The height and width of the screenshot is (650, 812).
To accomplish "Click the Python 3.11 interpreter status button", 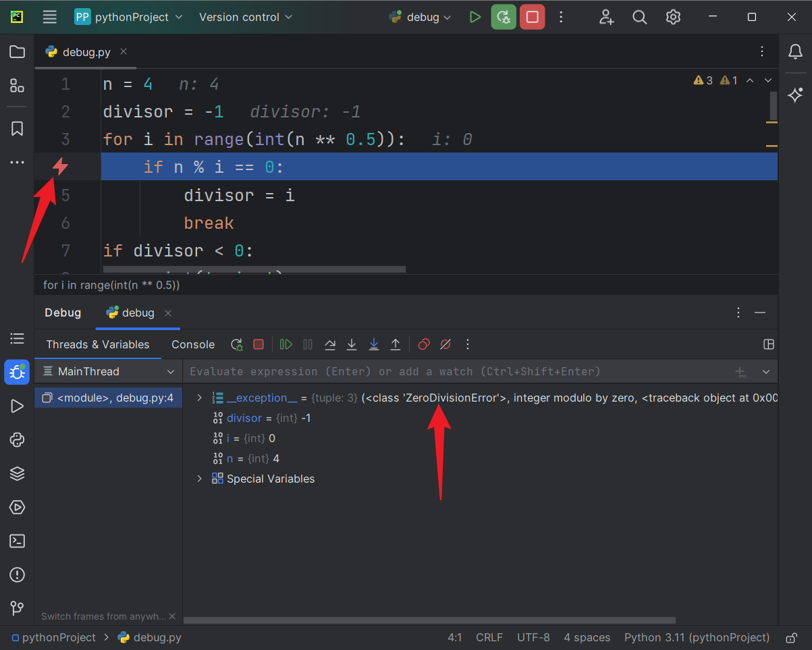I will tap(697, 637).
